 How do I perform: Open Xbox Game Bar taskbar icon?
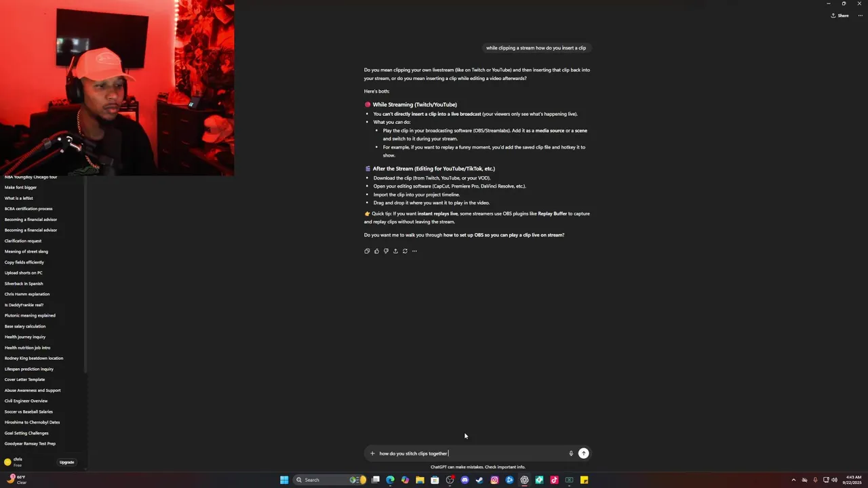coord(569,480)
